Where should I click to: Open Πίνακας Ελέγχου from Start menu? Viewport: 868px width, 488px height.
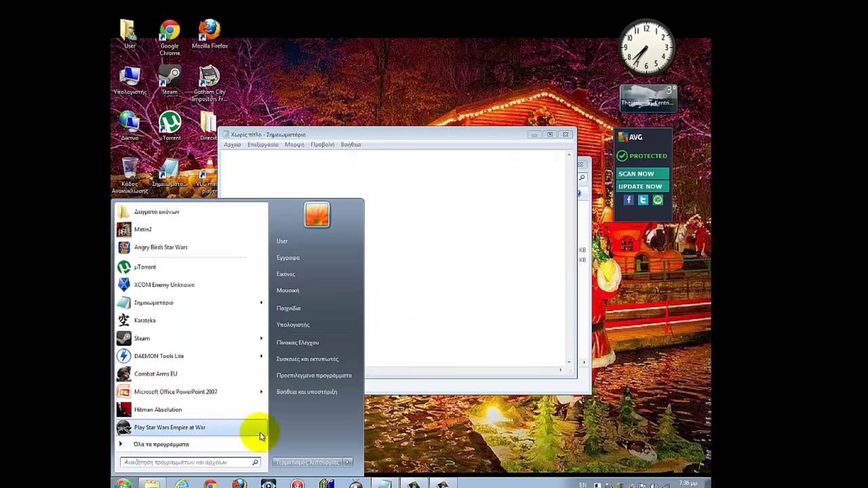pos(298,342)
